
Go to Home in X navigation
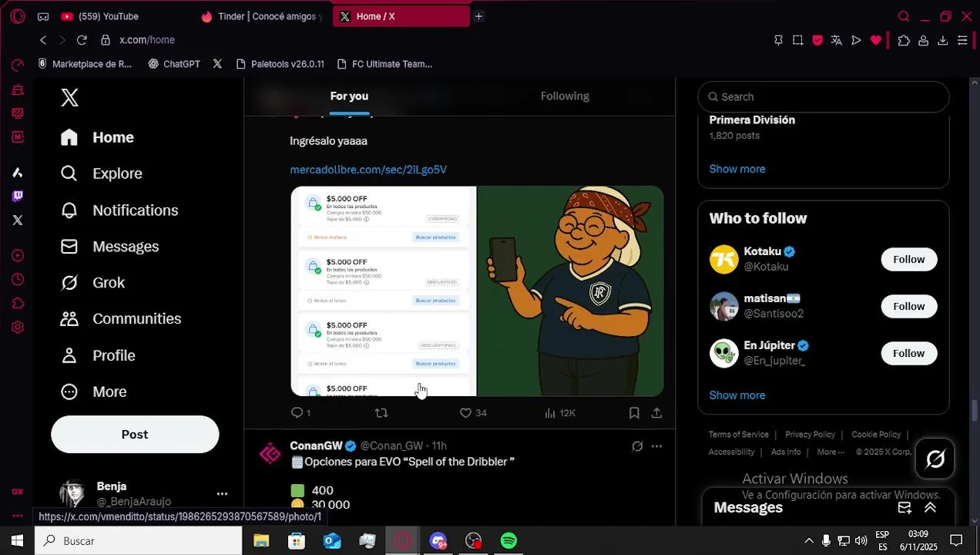coord(98,137)
